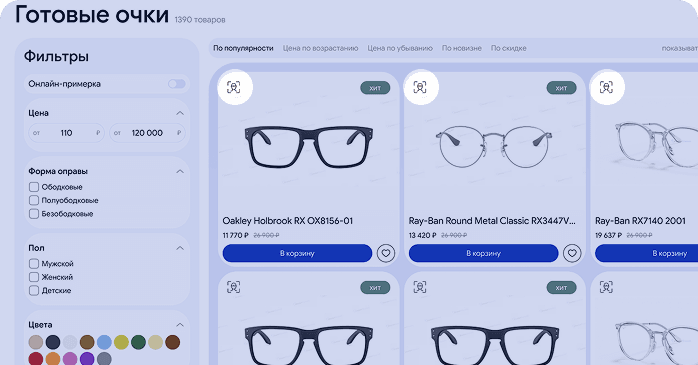
Task: Select the light blue color swatch
Action: click(x=104, y=342)
